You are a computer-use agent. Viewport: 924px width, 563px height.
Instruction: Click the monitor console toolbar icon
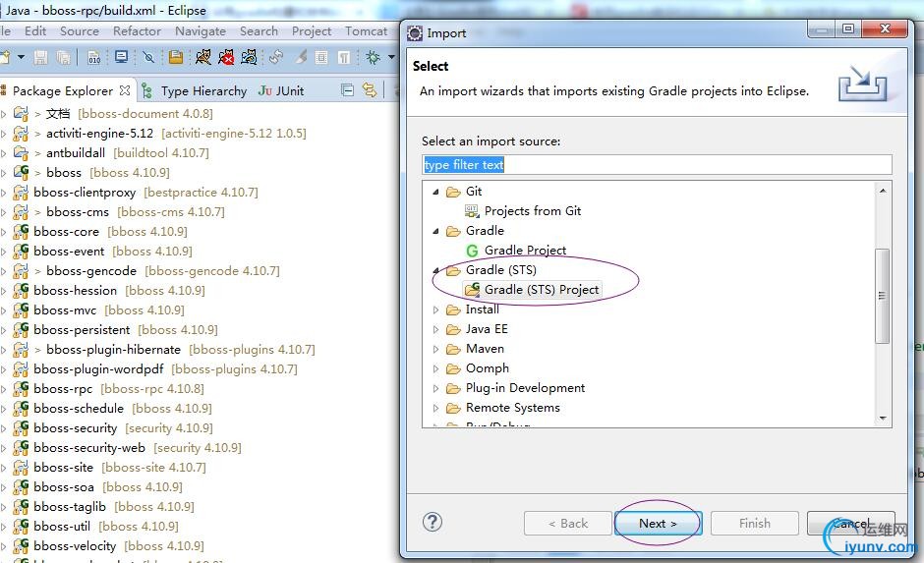tap(121, 57)
